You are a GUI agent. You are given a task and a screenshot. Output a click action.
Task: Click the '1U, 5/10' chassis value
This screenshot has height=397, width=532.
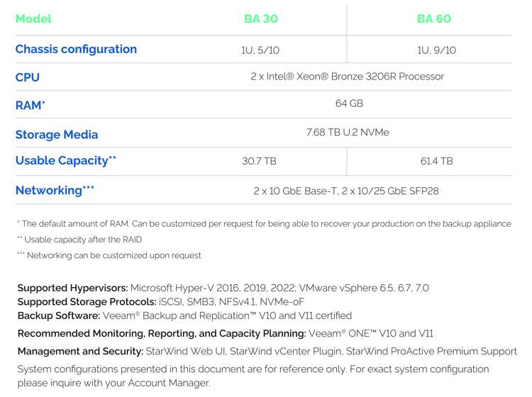click(260, 50)
